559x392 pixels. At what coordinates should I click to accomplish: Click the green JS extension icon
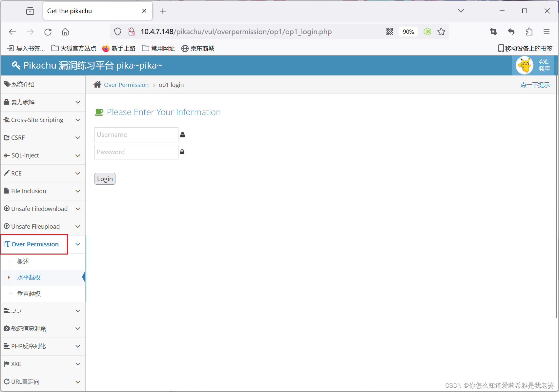(427, 32)
